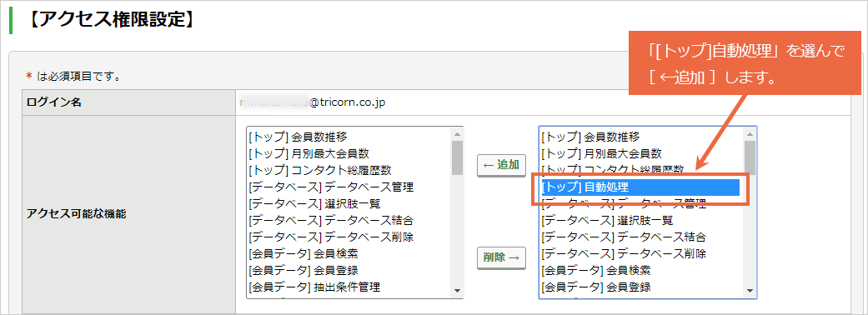The image size is (868, 315).
Task: Click the 削除 → button
Action: pos(501,257)
